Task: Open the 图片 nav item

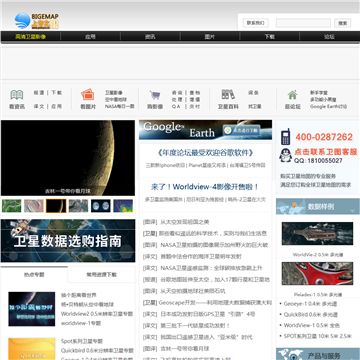Action: [x=210, y=37]
